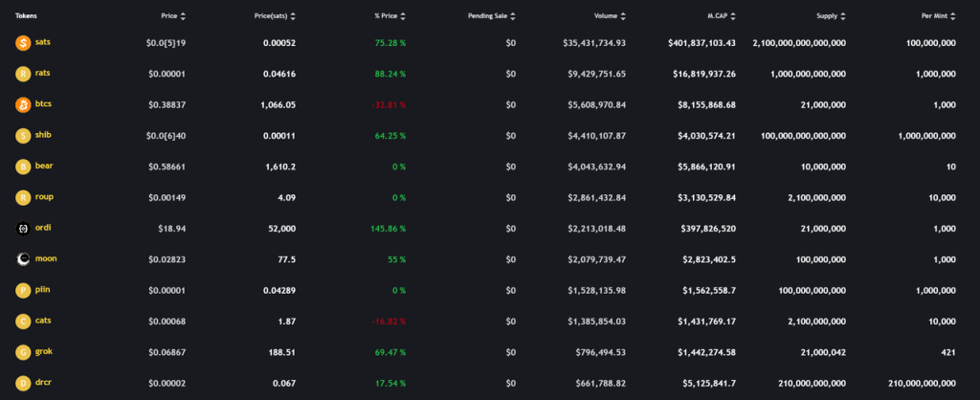Sort by M.CAP column sort arrows

(732, 16)
